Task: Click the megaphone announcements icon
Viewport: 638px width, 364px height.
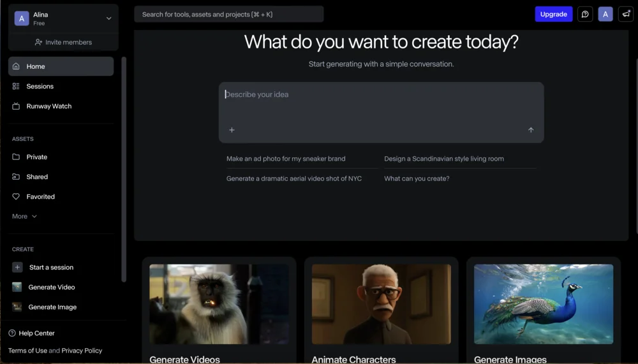Action: (626, 14)
